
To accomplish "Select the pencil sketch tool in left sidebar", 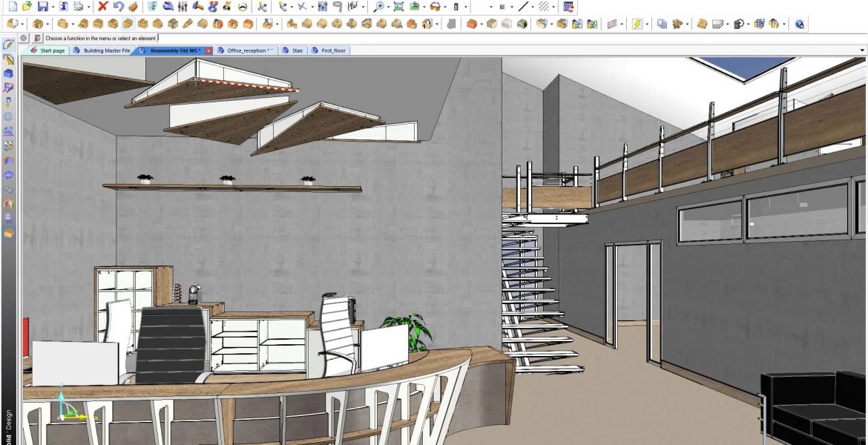I will 8,45.
